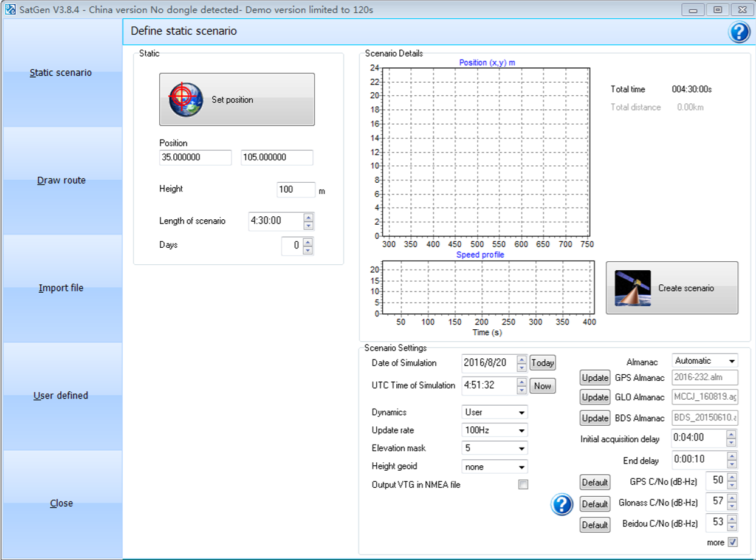Open the Almanac Automatic dropdown

tap(705, 361)
